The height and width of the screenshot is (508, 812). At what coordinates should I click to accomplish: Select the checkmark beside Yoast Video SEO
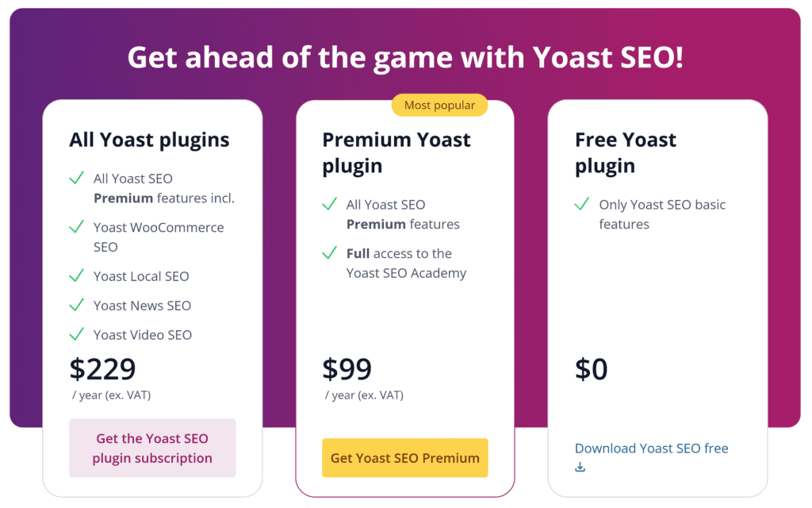[x=76, y=335]
